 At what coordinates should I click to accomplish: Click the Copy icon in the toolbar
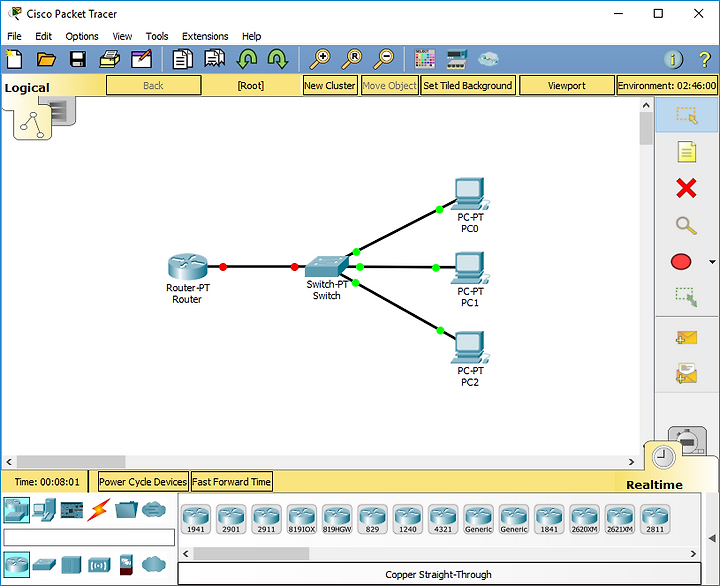(183, 59)
